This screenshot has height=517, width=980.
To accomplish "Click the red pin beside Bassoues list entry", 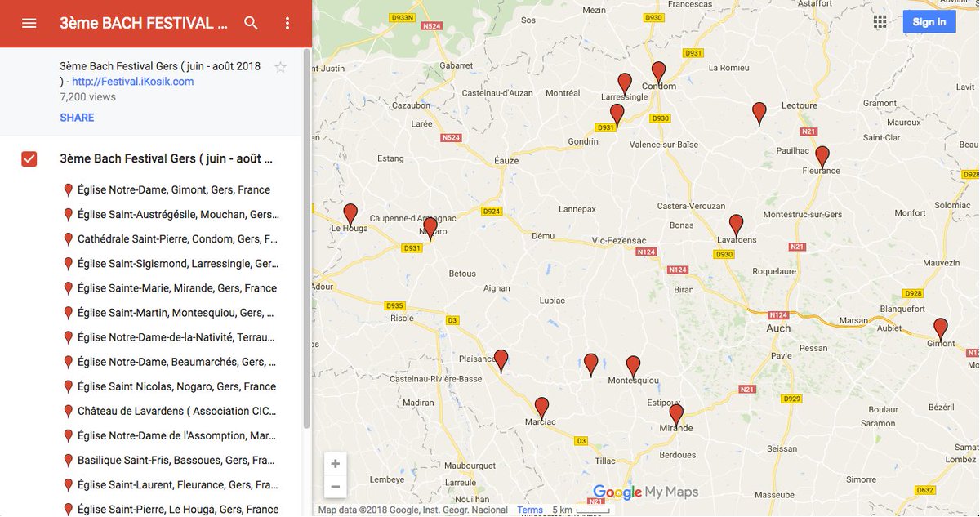I will 69,461.
